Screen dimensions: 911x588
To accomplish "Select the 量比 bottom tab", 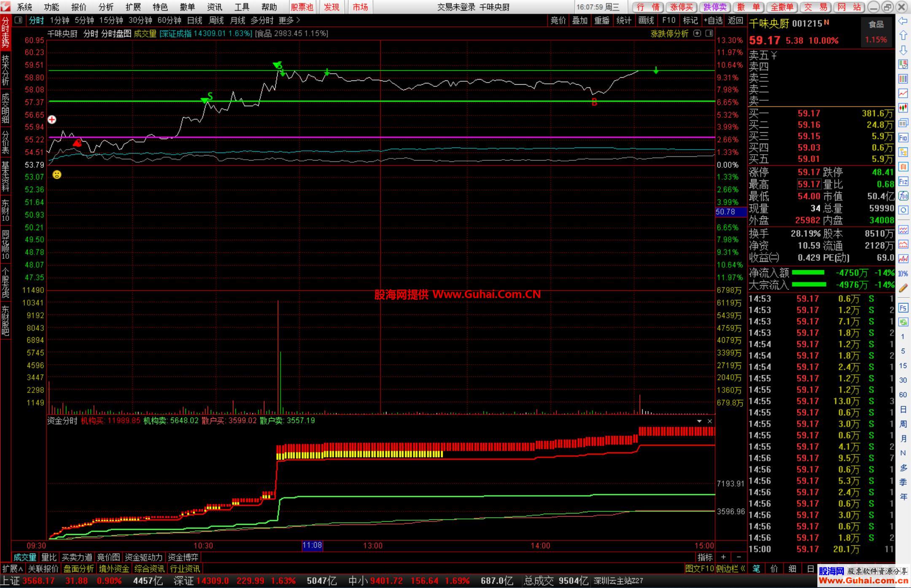I will (49, 557).
